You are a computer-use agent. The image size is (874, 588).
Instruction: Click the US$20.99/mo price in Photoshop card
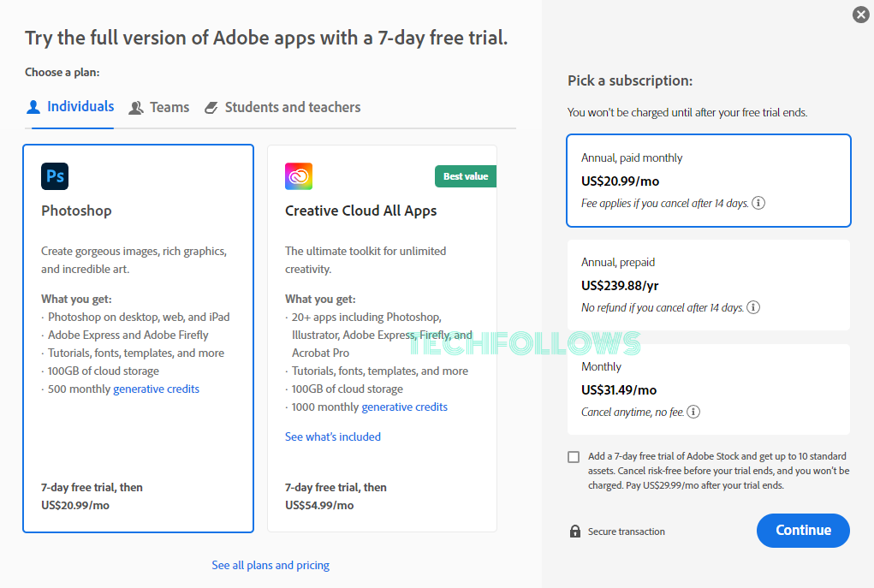tap(75, 506)
